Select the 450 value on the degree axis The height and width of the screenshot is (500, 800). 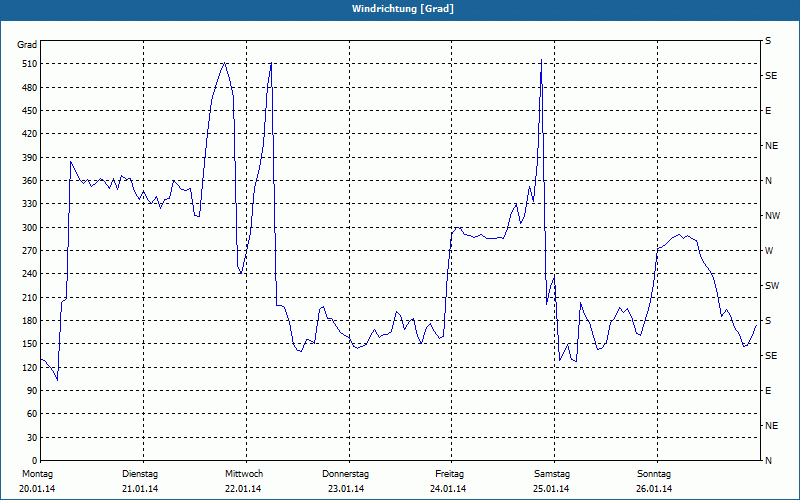30,111
